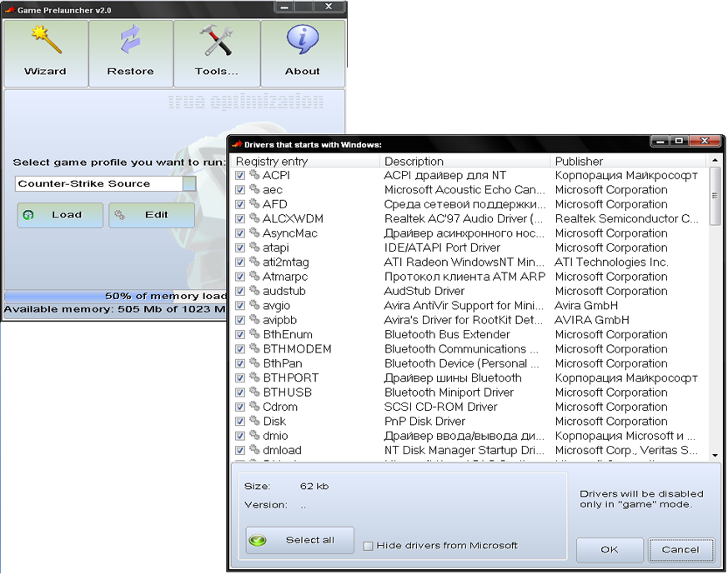Viewport: 728px width, 575px height.
Task: Click the 'SCSI CD-ROM Driver' description
Action: 440,407
